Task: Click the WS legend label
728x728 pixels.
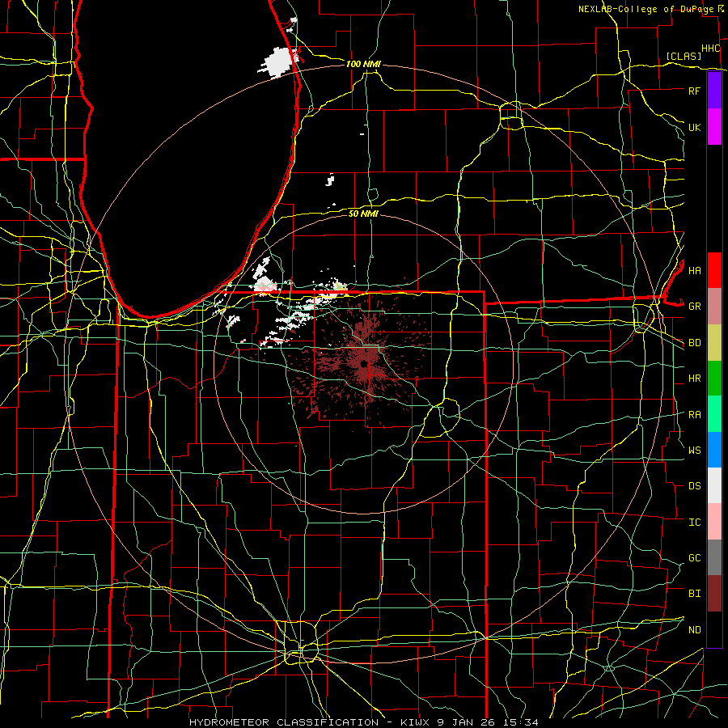Action: 694,450
